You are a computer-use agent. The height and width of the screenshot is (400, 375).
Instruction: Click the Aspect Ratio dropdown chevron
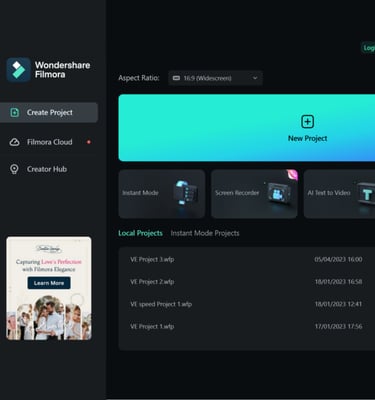pyautogui.click(x=255, y=78)
